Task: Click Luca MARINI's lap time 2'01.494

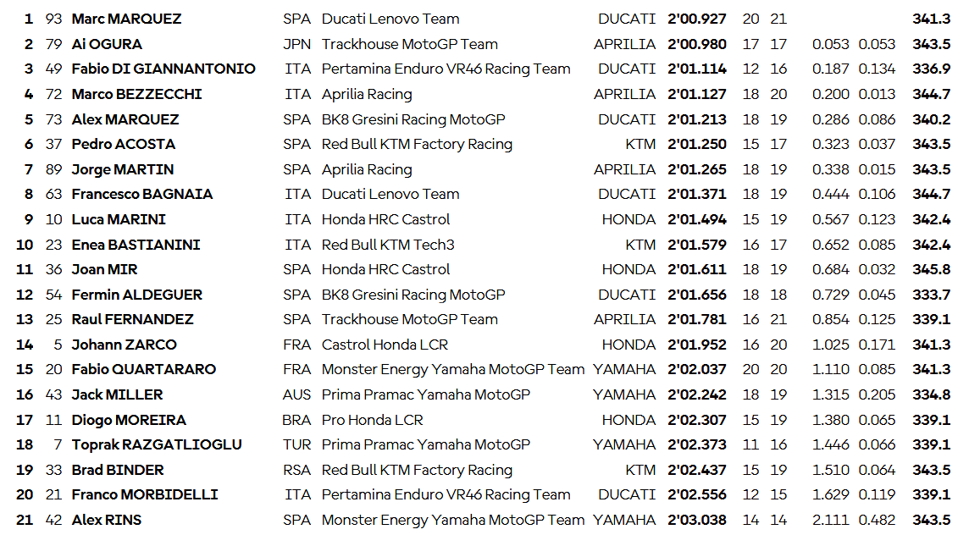Action: coord(696,219)
